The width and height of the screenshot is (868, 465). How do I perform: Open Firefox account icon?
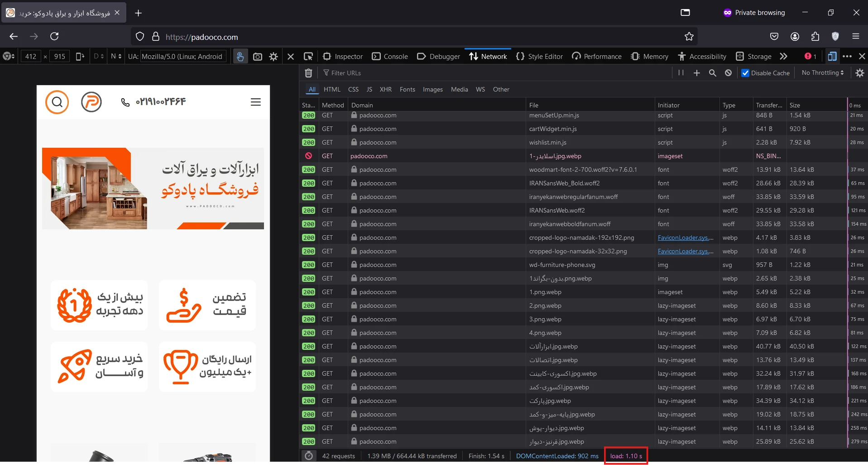(795, 36)
